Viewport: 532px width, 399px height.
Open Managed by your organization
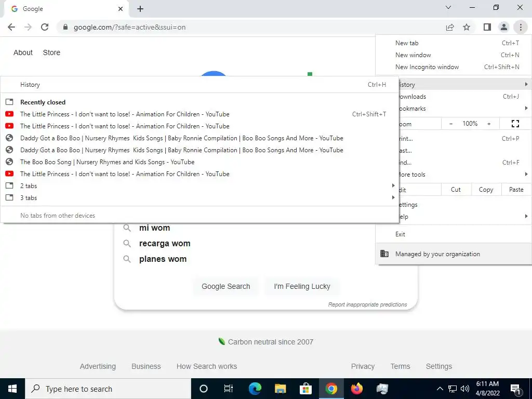(454, 254)
